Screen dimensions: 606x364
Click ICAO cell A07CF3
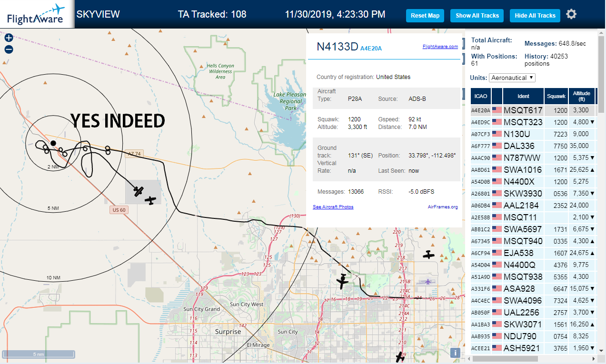tap(481, 134)
